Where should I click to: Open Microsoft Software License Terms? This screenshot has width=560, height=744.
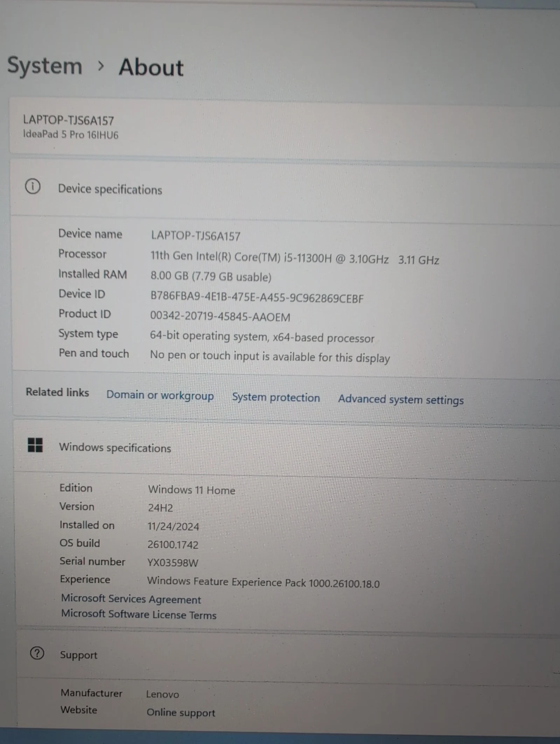(x=139, y=614)
